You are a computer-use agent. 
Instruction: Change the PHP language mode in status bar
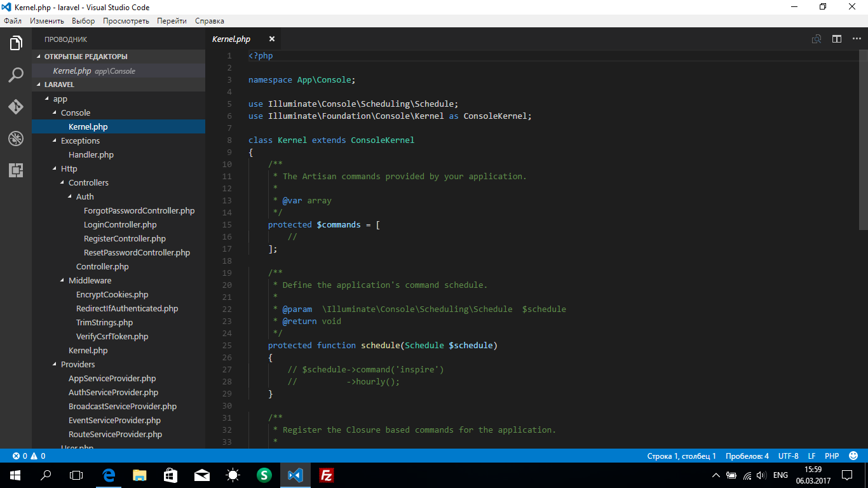pos(832,456)
